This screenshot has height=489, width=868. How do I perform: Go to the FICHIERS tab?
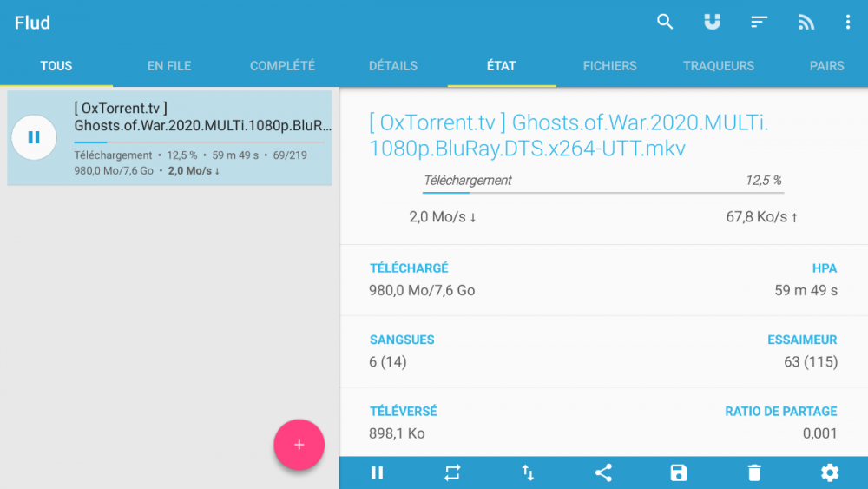pos(609,66)
